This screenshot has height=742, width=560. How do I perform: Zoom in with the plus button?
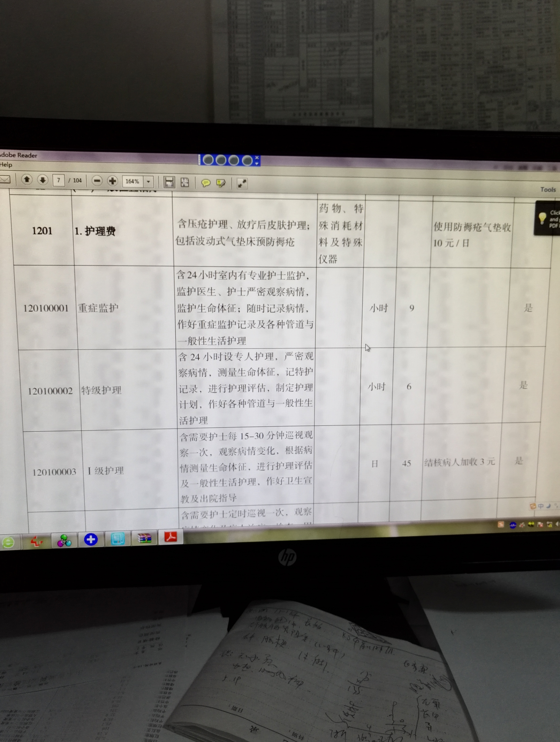coord(112,181)
